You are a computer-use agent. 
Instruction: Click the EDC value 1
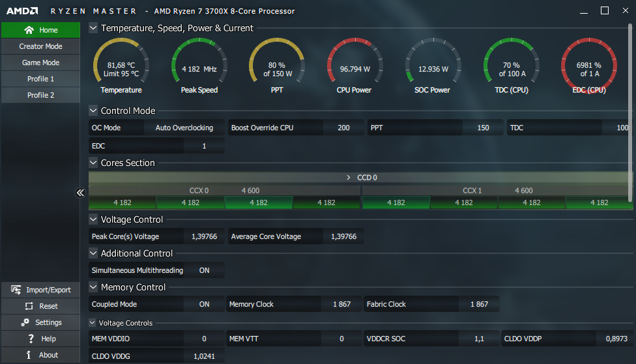click(x=205, y=146)
